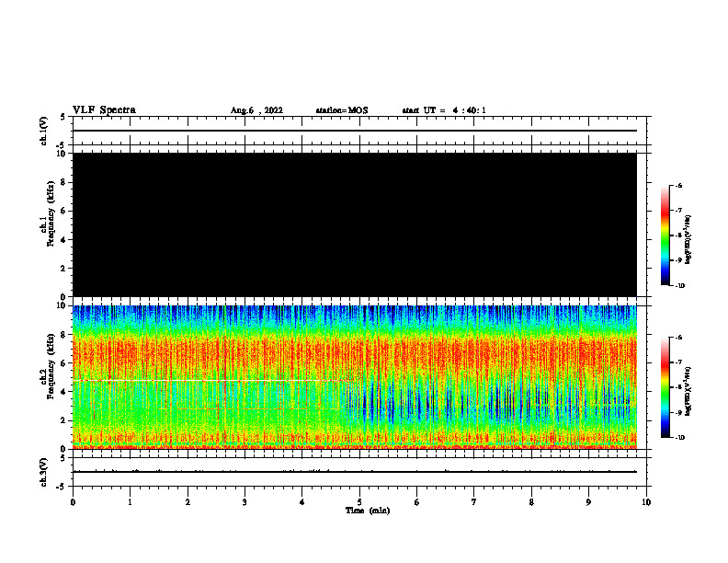The height and width of the screenshot is (563, 728).
Task: Click the time axis tick label "1"
Action: point(130,502)
